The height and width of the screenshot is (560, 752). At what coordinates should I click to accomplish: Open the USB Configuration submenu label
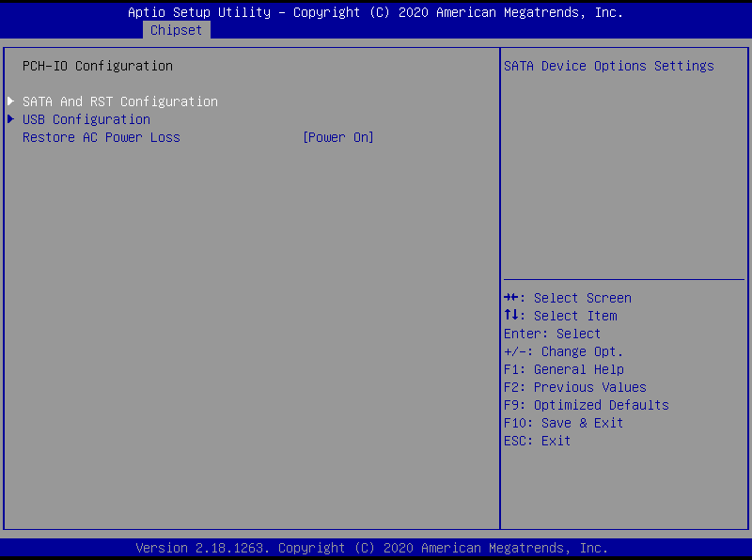86,119
